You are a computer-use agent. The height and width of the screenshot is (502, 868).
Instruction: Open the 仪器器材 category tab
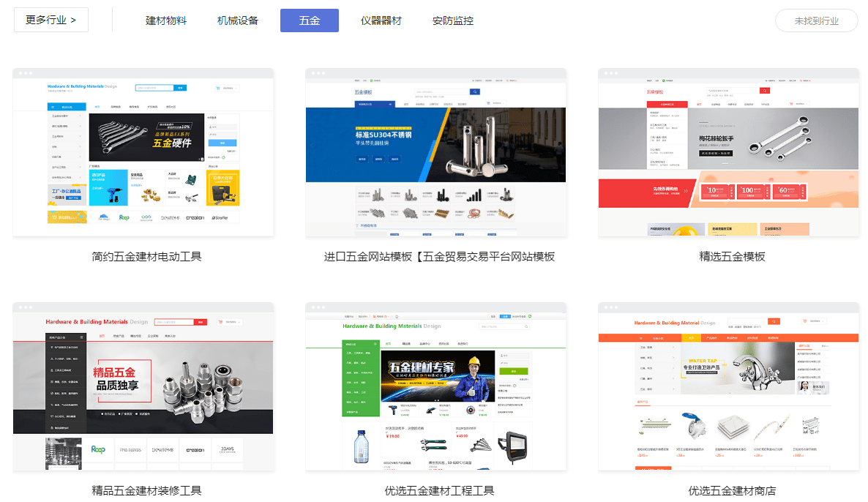382,20
